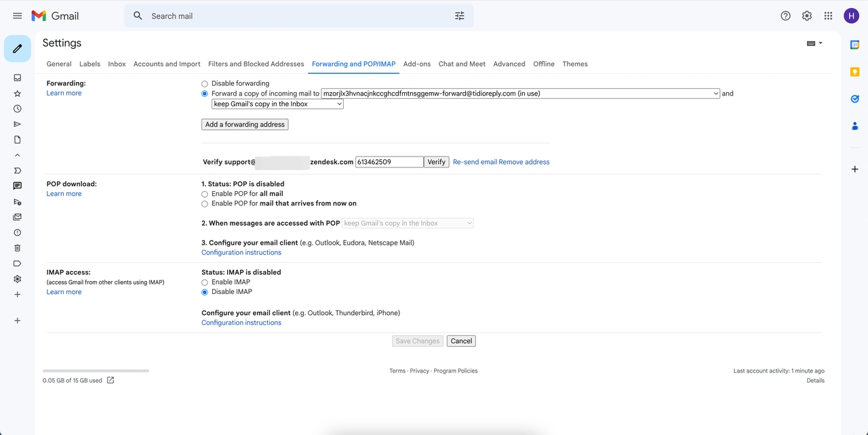Click the Re-send email link
Image resolution: width=868 pixels, height=435 pixels.
pos(475,162)
